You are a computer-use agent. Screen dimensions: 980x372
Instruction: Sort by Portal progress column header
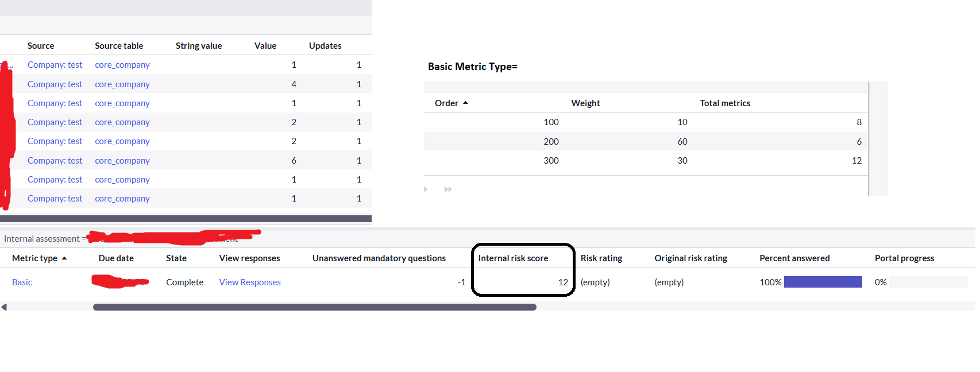(904, 258)
